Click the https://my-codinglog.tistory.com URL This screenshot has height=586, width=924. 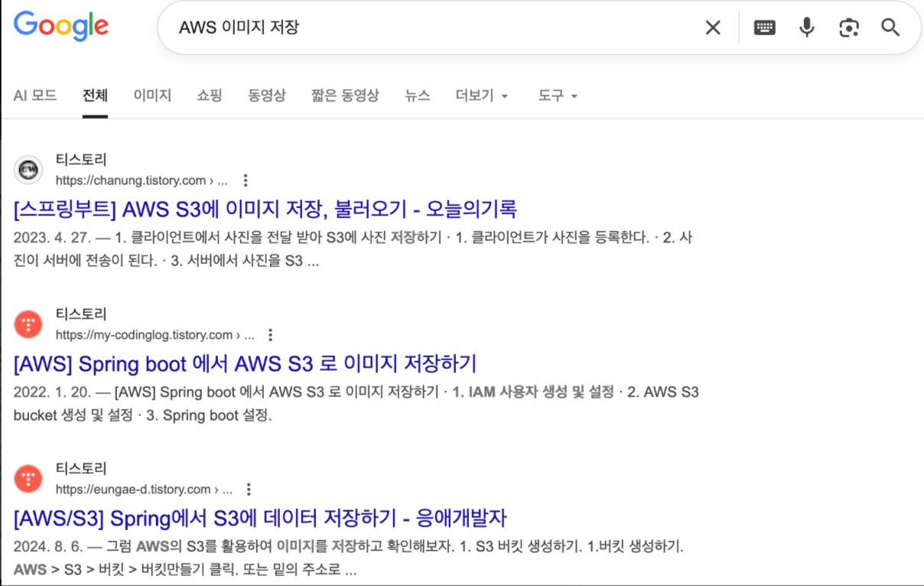tap(155, 335)
